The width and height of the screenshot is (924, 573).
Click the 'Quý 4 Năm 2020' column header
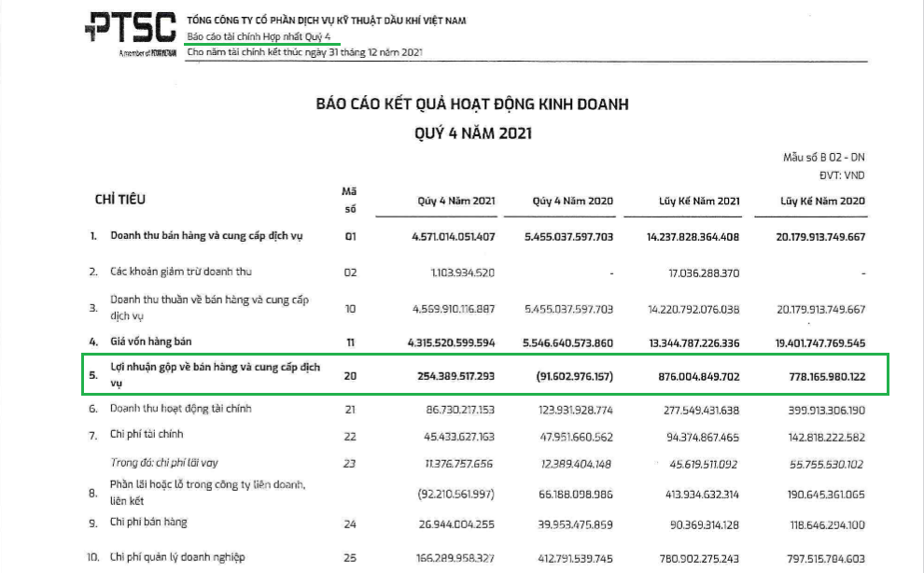point(573,201)
